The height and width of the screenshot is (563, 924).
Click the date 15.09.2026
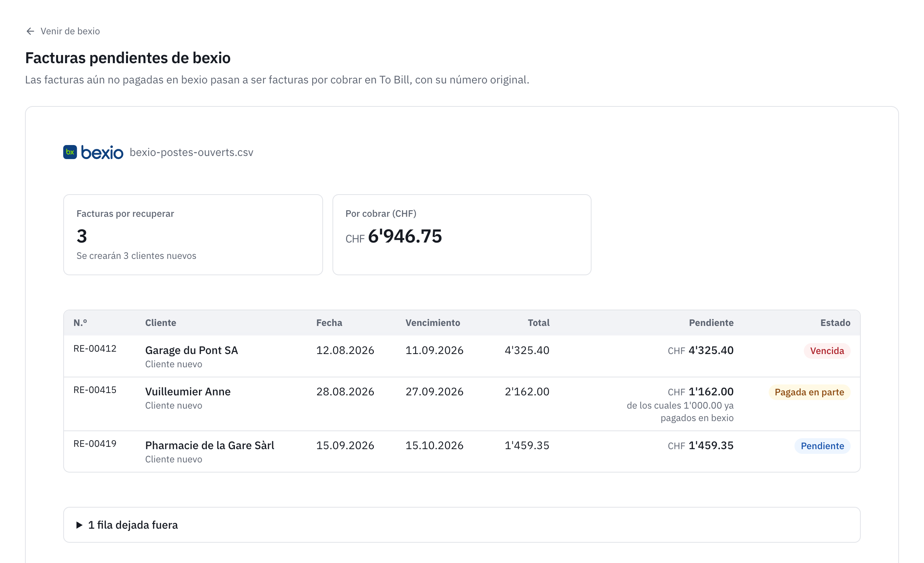[x=345, y=445]
